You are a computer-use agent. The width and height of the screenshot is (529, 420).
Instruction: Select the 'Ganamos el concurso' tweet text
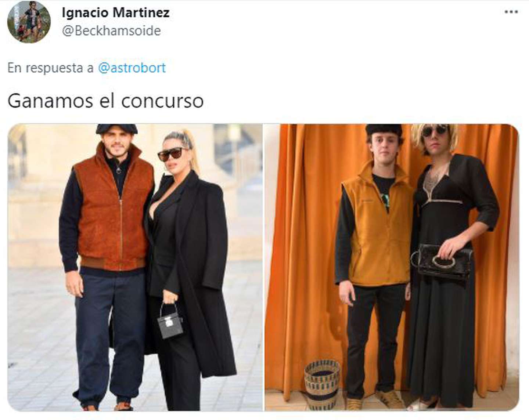[x=105, y=101]
